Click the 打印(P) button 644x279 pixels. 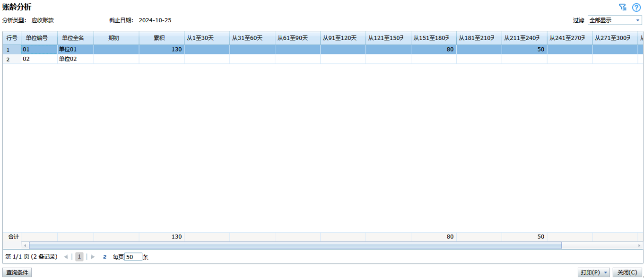(x=590, y=272)
